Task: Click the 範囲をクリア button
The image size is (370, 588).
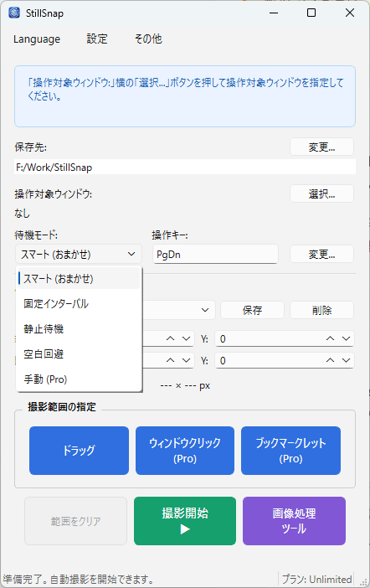Action: coord(75,521)
